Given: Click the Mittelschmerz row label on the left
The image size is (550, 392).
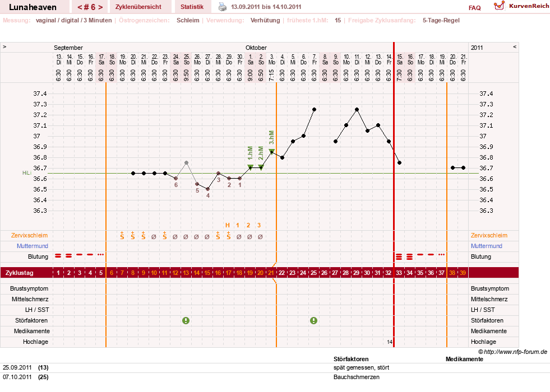Looking at the screenshot, I should click(x=30, y=299).
